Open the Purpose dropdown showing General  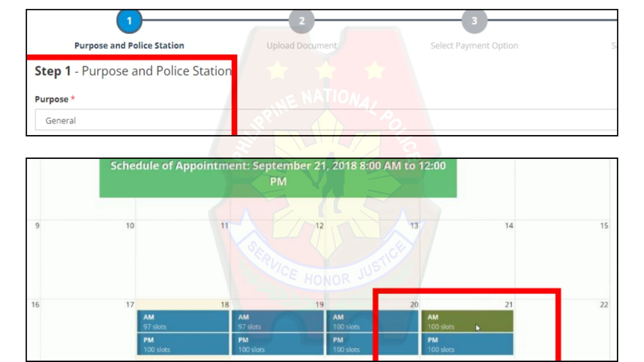pos(326,120)
